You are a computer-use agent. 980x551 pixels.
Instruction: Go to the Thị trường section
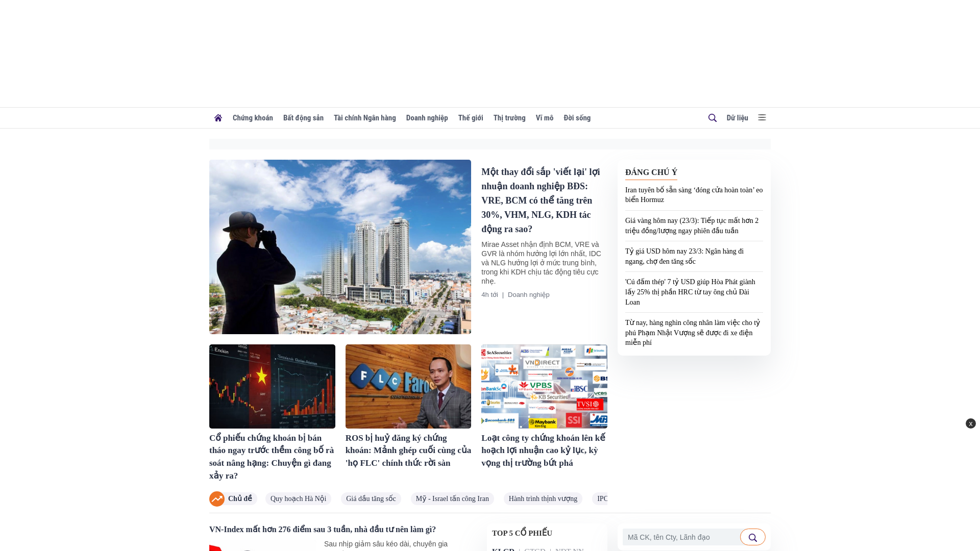[509, 118]
